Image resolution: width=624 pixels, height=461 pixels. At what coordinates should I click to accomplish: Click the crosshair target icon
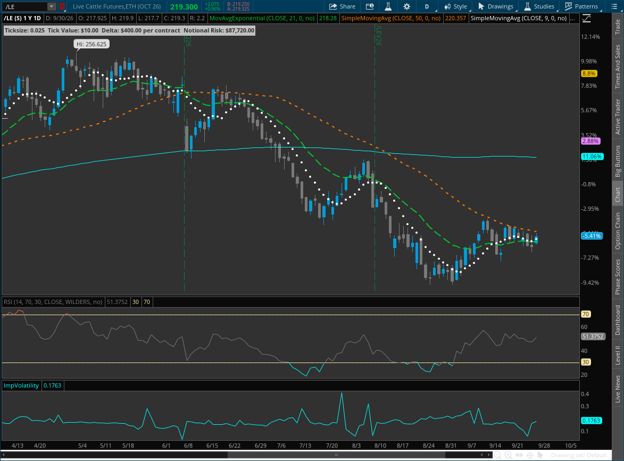pos(530,455)
